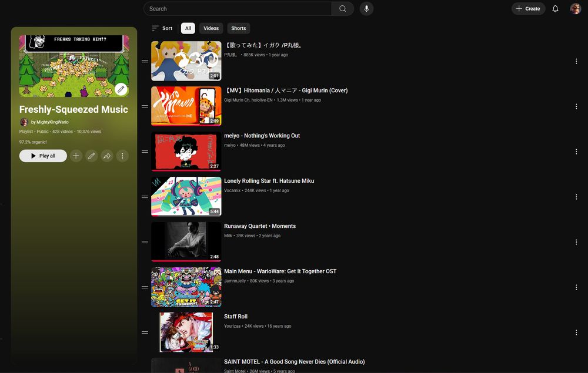Image resolution: width=588 pixels, height=373 pixels.
Task: Grab reorder handle for Lonely Rolling Star
Action: tap(145, 197)
